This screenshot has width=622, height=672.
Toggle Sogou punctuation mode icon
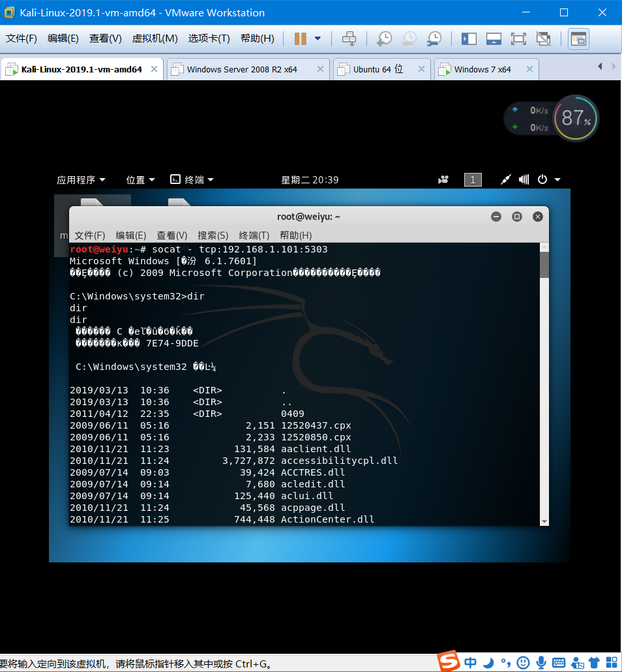[x=505, y=663]
